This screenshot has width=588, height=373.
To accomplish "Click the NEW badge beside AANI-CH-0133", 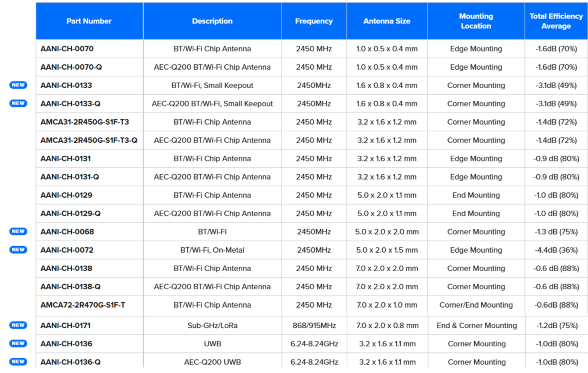I will pyautogui.click(x=18, y=85).
